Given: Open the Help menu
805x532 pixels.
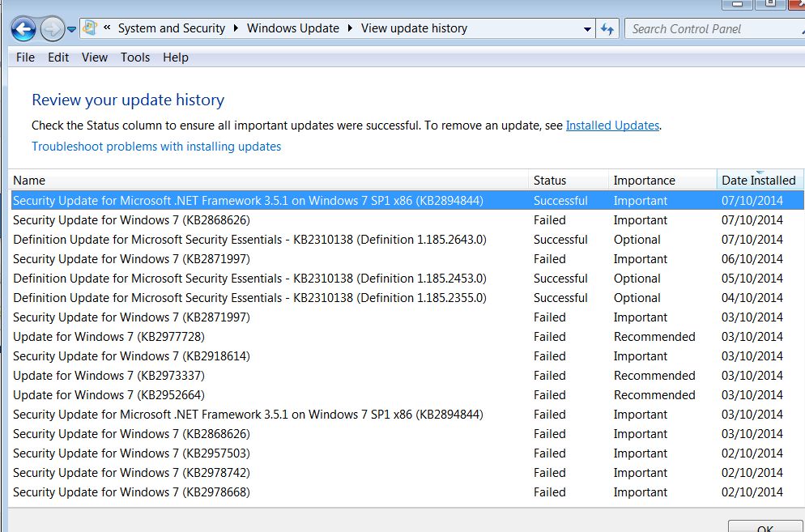Looking at the screenshot, I should pyautogui.click(x=176, y=57).
